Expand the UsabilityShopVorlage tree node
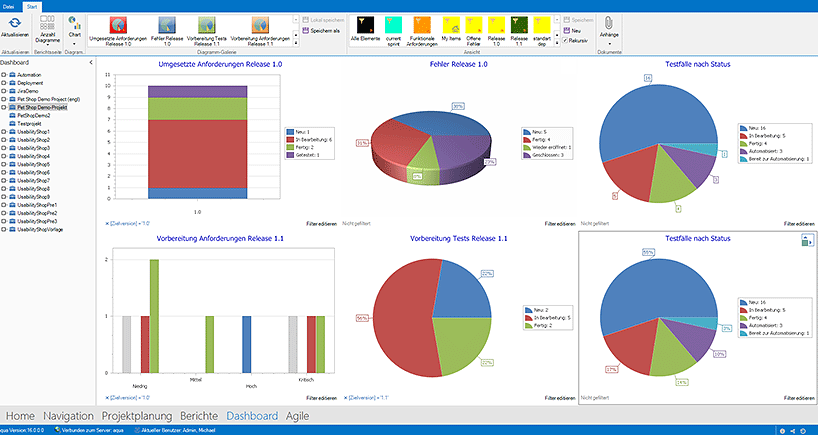The width and height of the screenshot is (818, 435). pyautogui.click(x=4, y=229)
